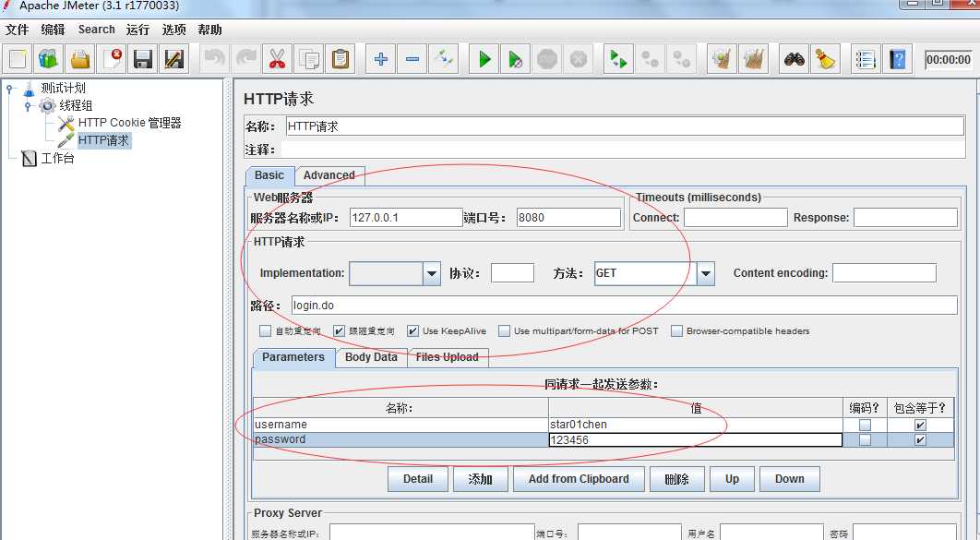Click the Copy icon in toolbar
Screen dimensions: 980x540
point(309,59)
